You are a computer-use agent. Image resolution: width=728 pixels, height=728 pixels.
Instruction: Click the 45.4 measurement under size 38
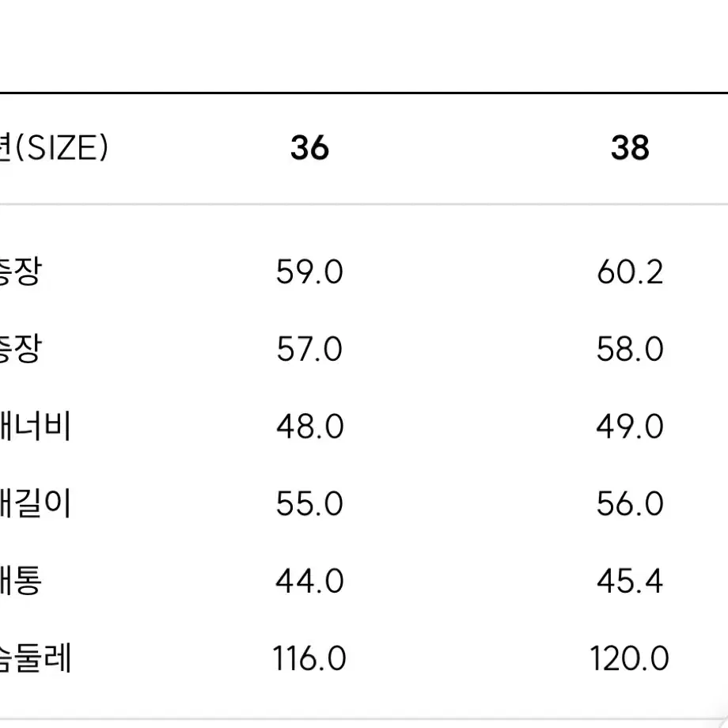tap(630, 582)
